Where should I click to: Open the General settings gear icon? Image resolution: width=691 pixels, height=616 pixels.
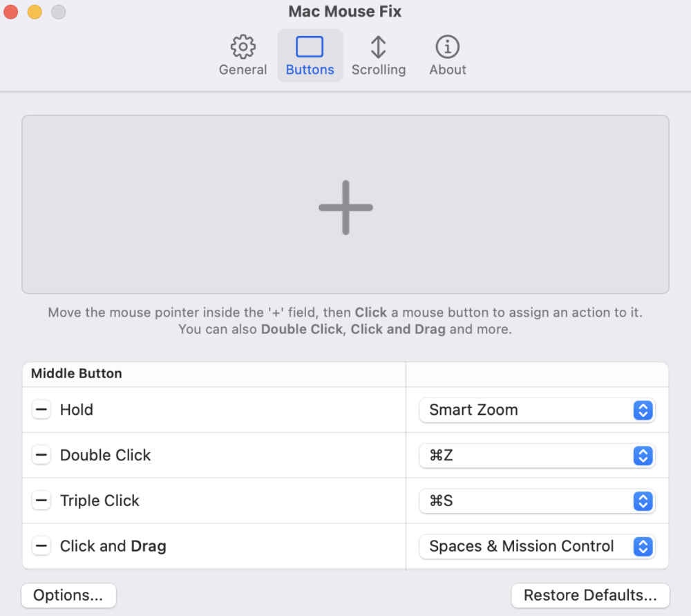click(x=243, y=47)
